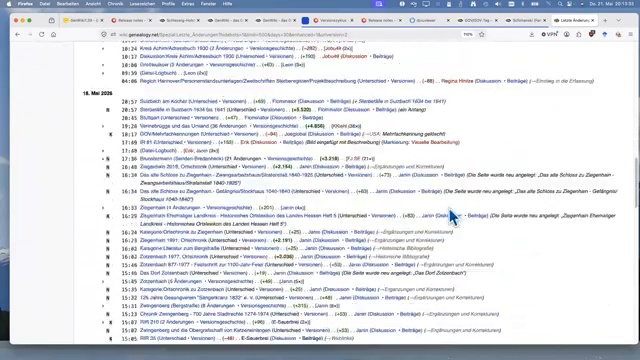This screenshot has width=640, height=360.
Task: Expand the Ziegenhain grouped changes at 16:33
Action: pos(103,208)
